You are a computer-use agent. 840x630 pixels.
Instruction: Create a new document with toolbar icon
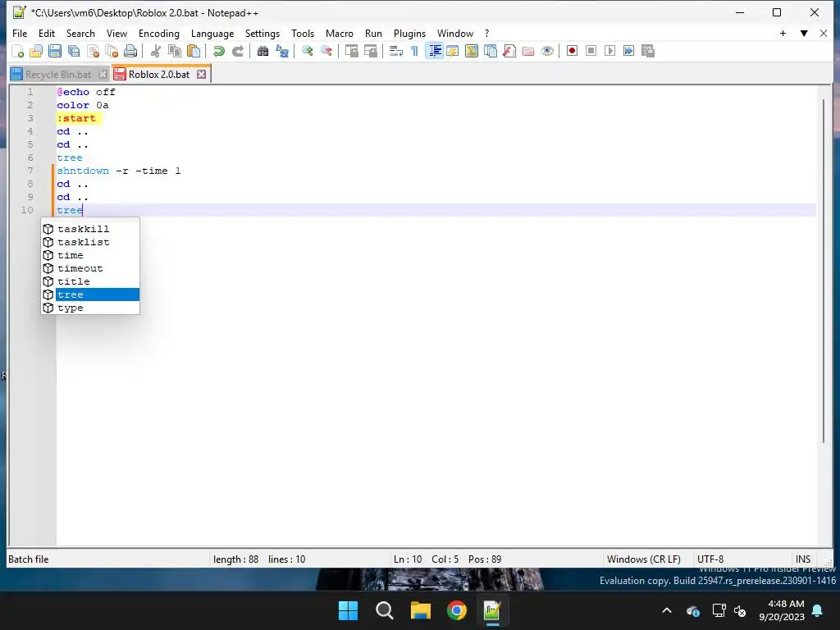18,51
